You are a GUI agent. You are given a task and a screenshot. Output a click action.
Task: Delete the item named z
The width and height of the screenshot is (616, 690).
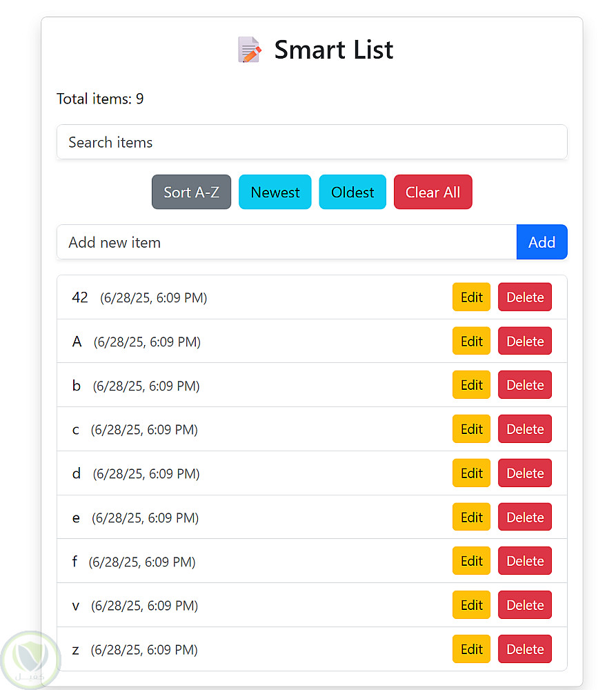tap(525, 649)
